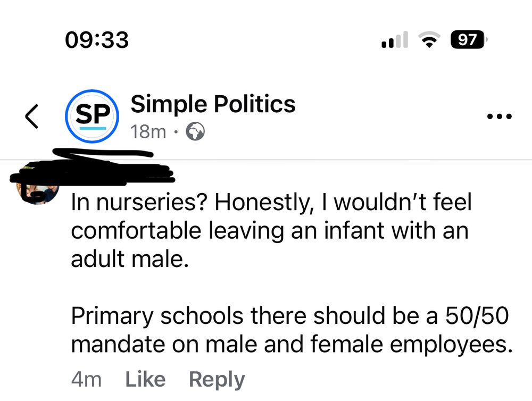Tap the globe public audience icon

195,131
